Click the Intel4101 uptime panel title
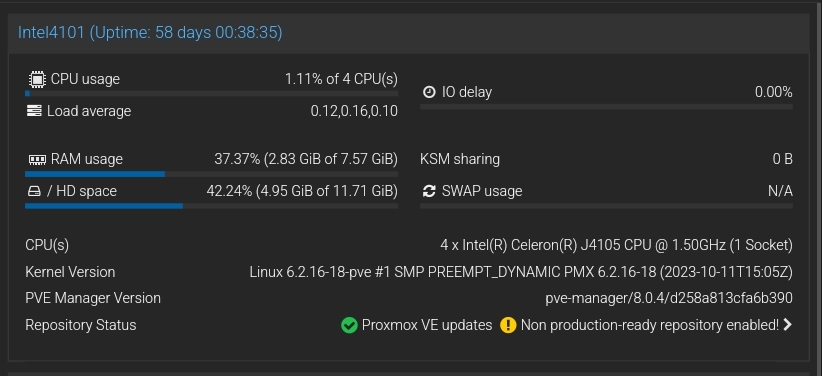 tap(150, 33)
